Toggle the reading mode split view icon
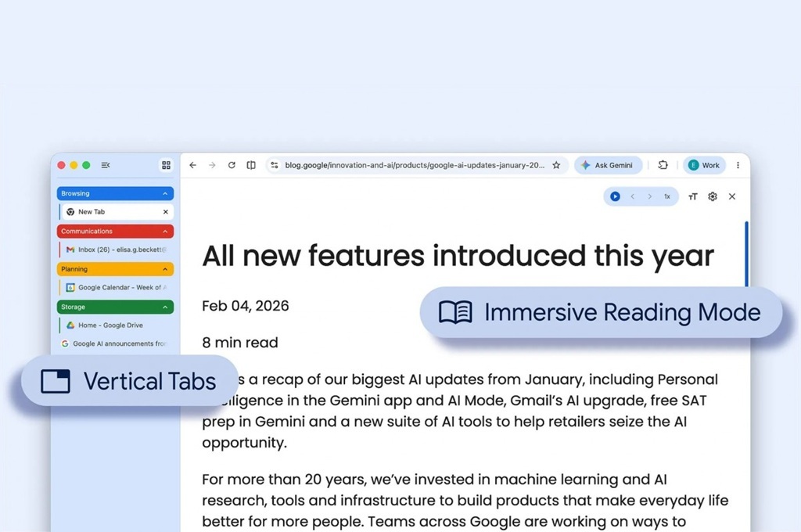Viewport: 801px width, 532px height. (x=251, y=165)
